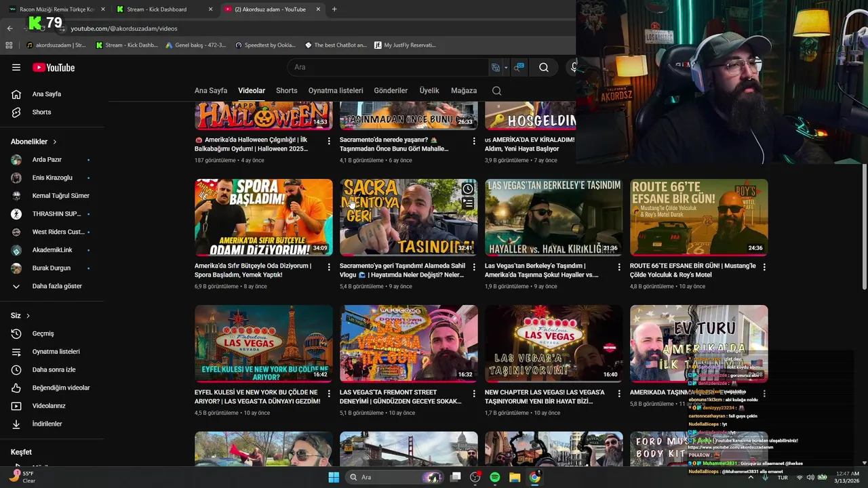Open options menu for Fremont Street video
The height and width of the screenshot is (488, 868).
[x=474, y=393]
